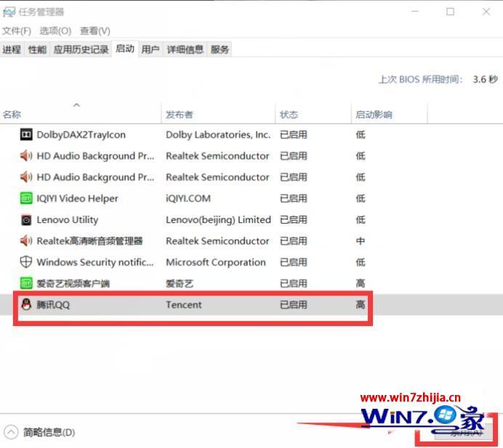Click the 已启用 status in the 腾讯QQ row

point(294,305)
